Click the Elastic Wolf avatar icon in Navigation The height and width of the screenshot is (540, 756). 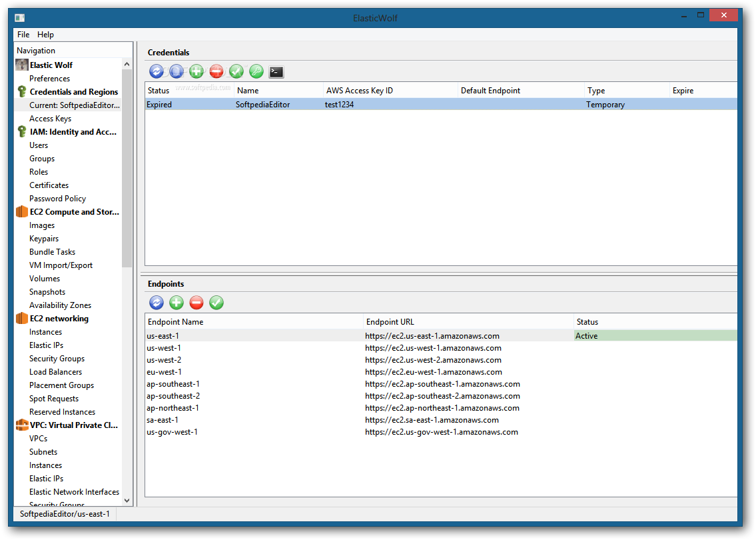22,65
